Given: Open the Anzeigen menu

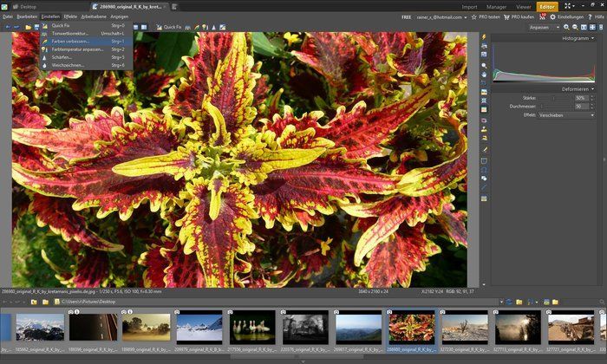Looking at the screenshot, I should pos(120,17).
